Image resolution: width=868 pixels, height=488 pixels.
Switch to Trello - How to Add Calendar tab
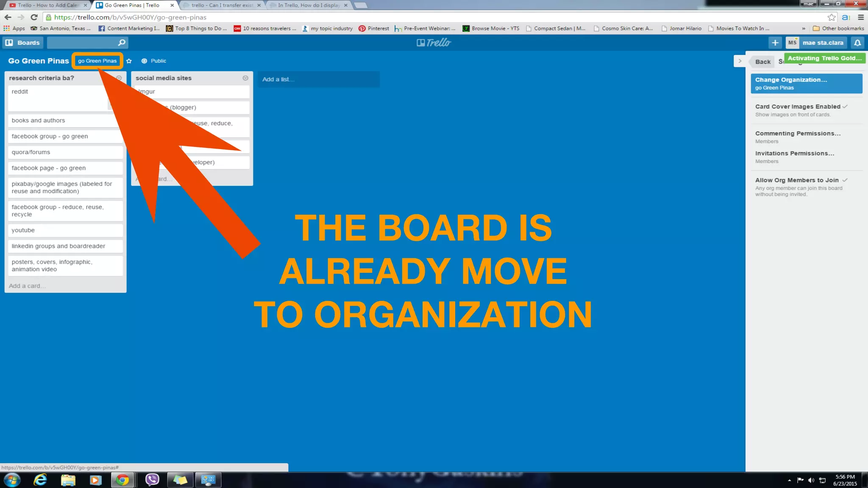(x=47, y=5)
